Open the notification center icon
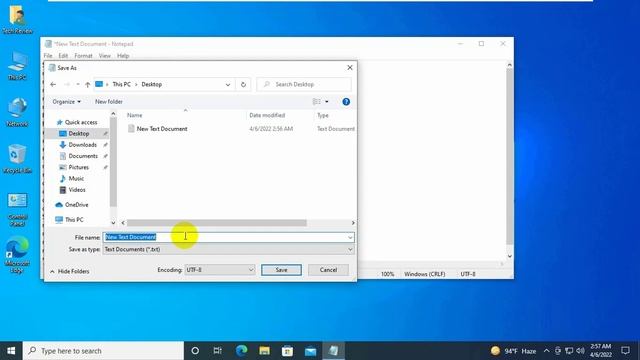Image resolution: width=640 pixels, height=360 pixels. tap(625, 351)
